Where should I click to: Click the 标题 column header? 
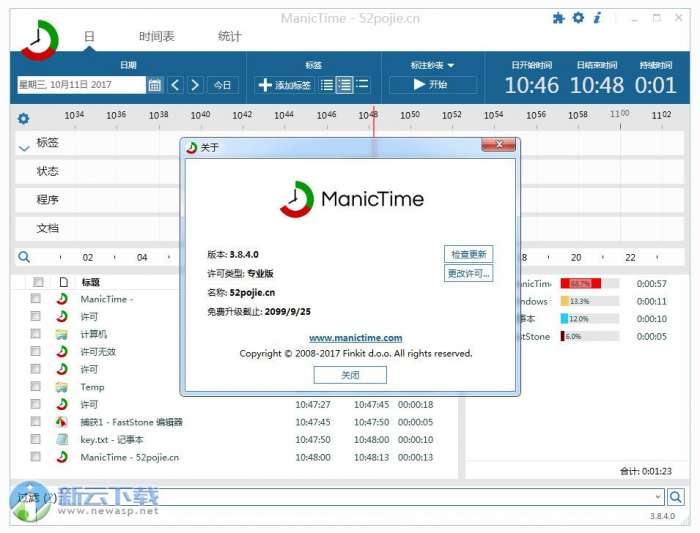pos(91,282)
